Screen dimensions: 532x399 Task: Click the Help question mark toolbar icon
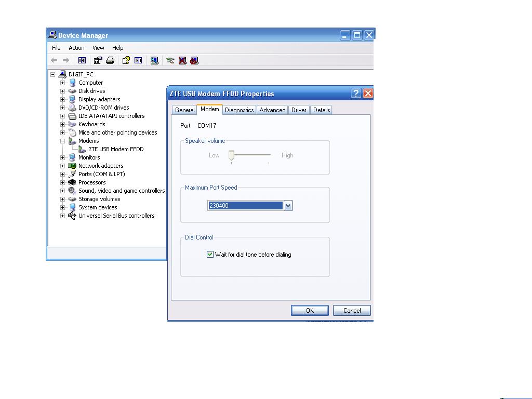126,60
